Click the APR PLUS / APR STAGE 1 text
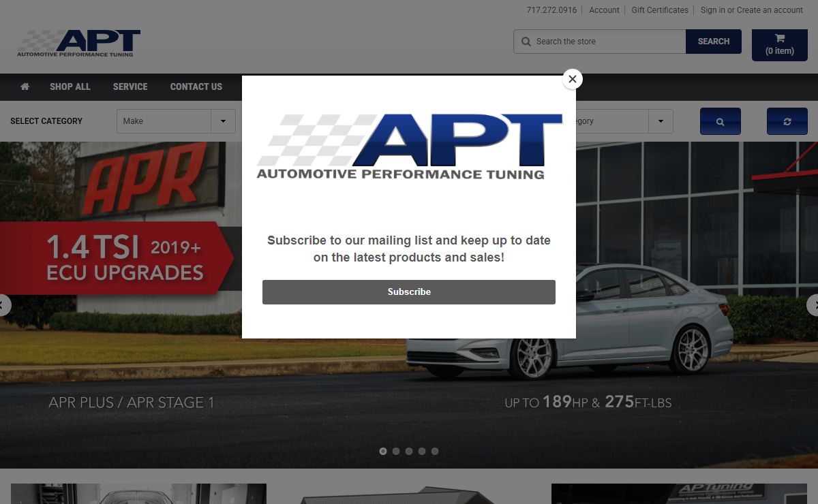Image resolution: width=818 pixels, height=504 pixels. click(x=132, y=403)
